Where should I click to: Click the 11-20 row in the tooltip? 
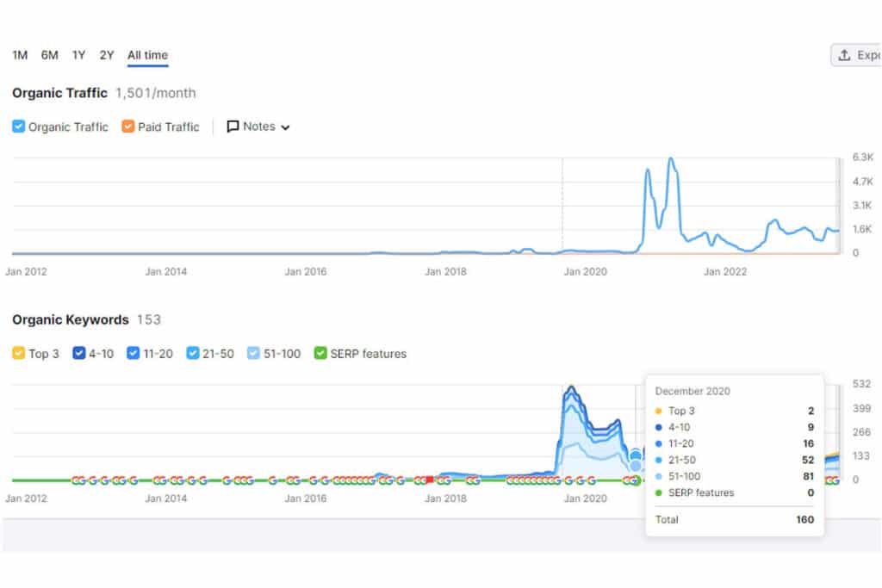click(735, 443)
